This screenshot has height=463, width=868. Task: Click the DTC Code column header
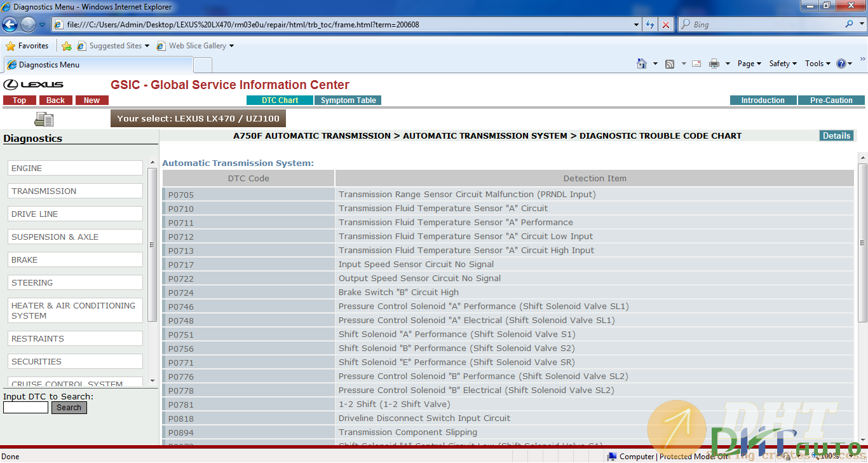pyautogui.click(x=249, y=179)
